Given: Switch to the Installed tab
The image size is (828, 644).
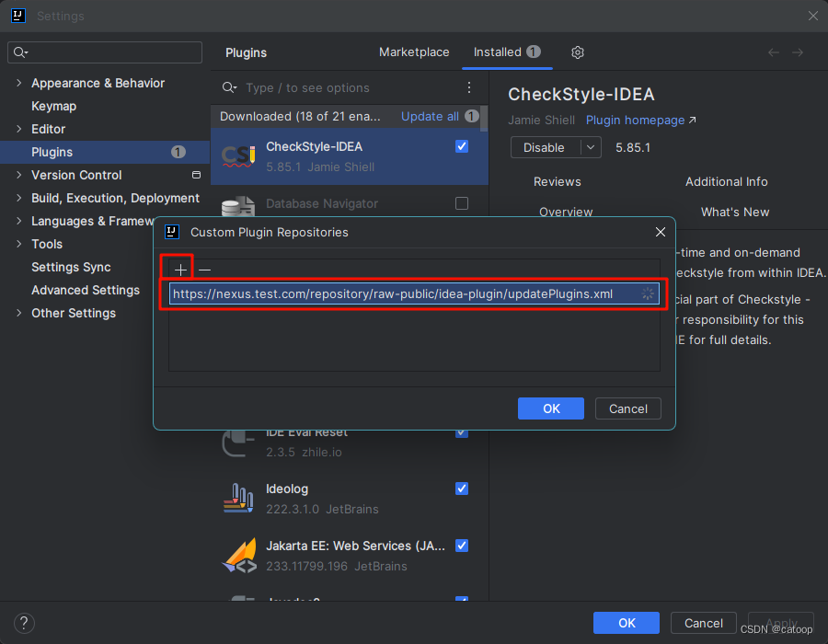Looking at the screenshot, I should coord(507,52).
